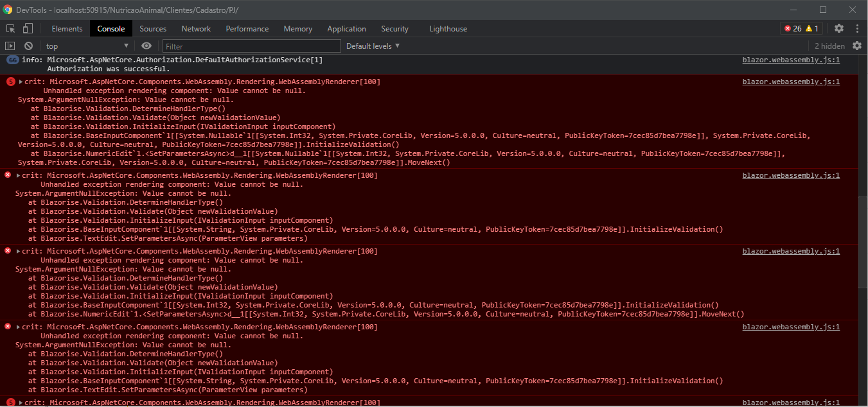Expand the first crit error stack trace
This screenshot has width=868, height=407.
coord(21,82)
